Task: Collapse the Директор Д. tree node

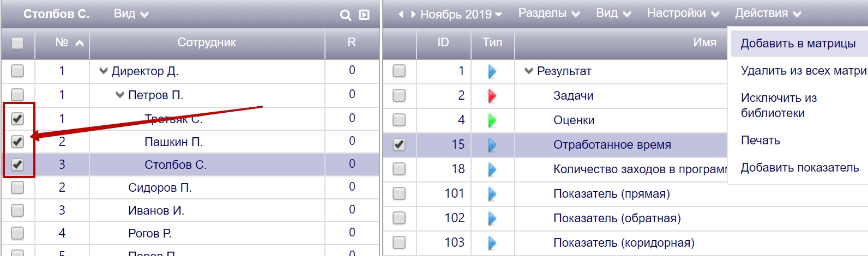Action: [x=104, y=71]
